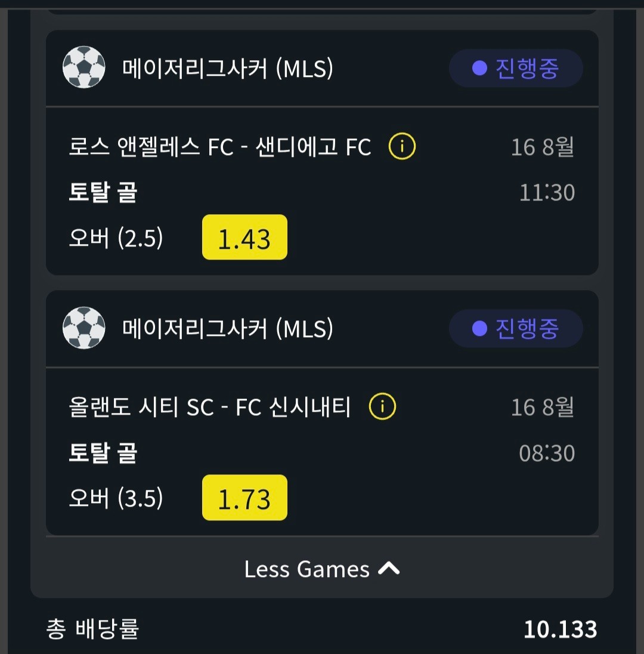
Task: Collapse list with Less Games label
Action: coord(322,569)
